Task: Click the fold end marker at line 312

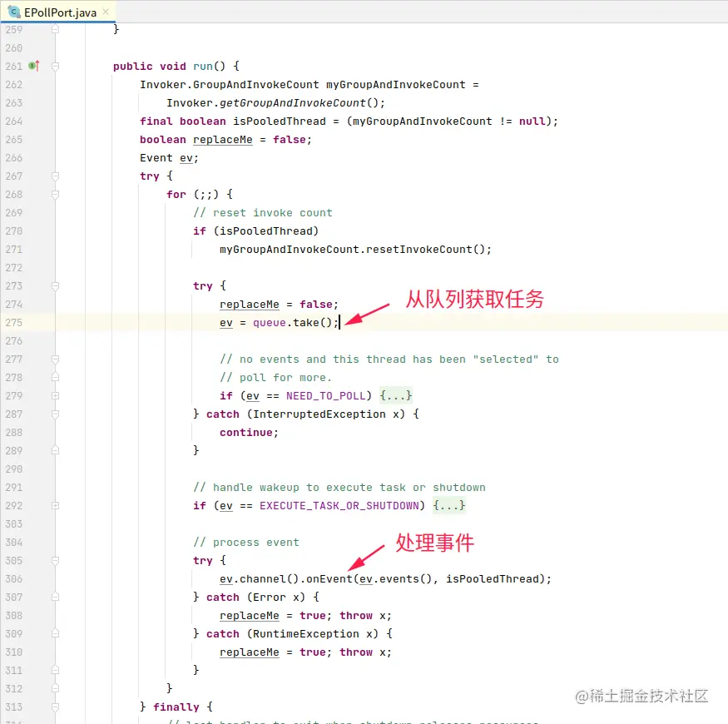Action: coord(55,688)
